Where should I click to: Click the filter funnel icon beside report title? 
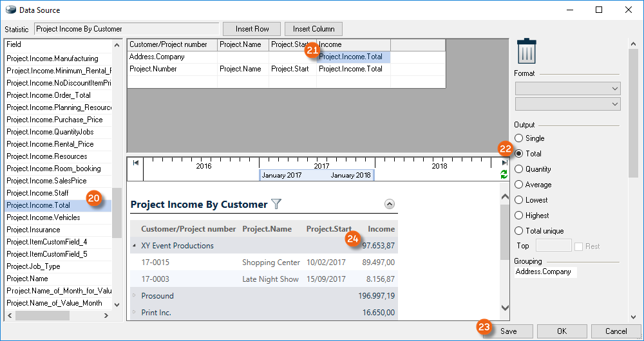point(276,204)
